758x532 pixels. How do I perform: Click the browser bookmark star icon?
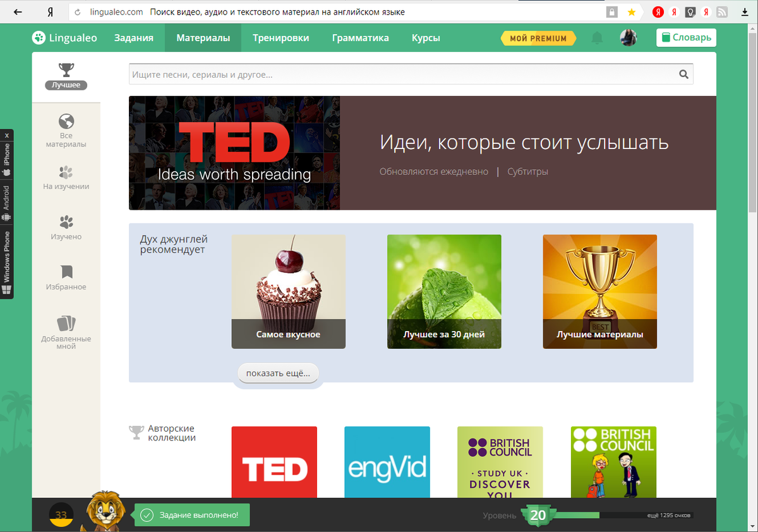[631, 12]
